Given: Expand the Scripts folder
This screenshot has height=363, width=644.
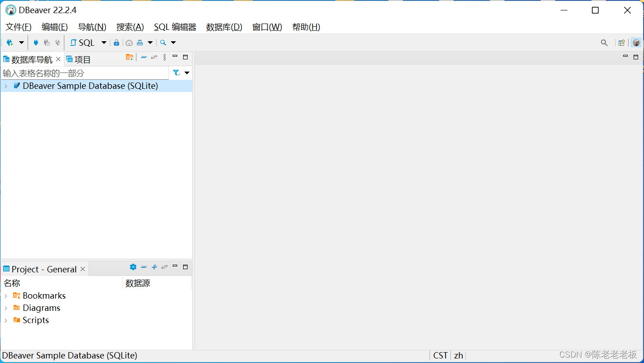Looking at the screenshot, I should tap(5, 320).
